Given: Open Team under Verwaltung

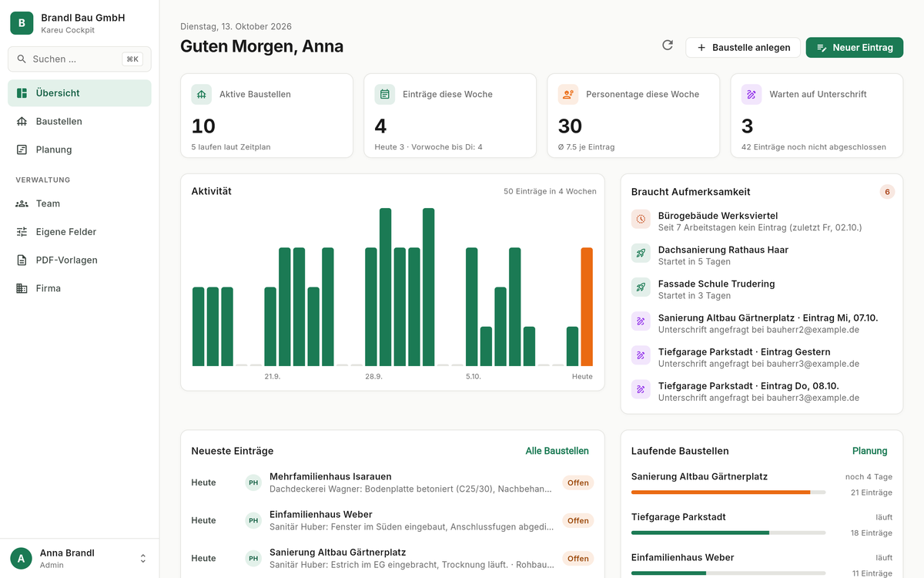Looking at the screenshot, I should [x=79, y=203].
